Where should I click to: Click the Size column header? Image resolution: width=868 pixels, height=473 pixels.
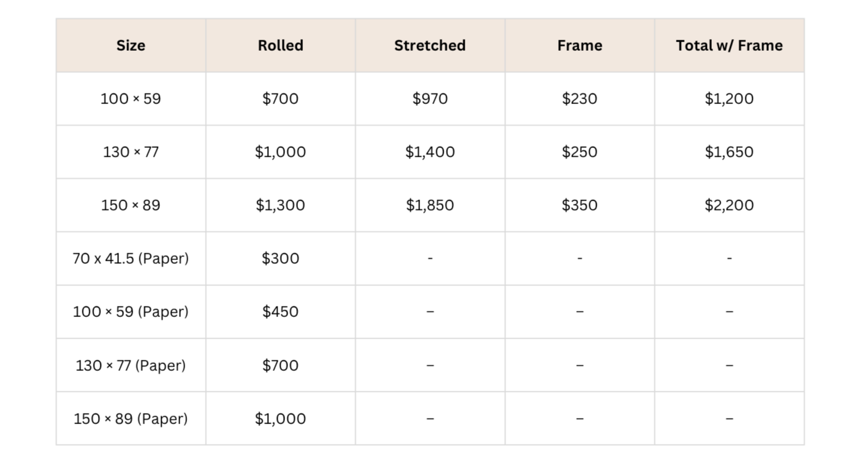(131, 46)
